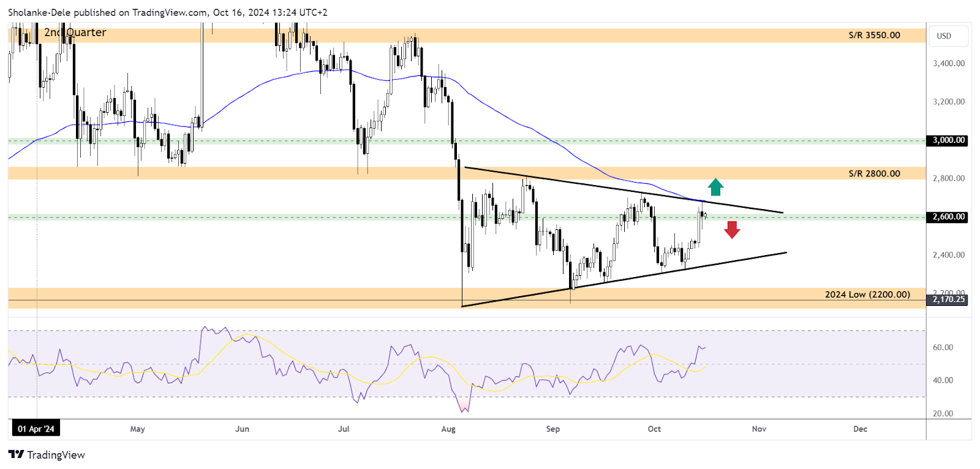
Task: Click the 2,400.00 price axis value
Action: (x=949, y=255)
